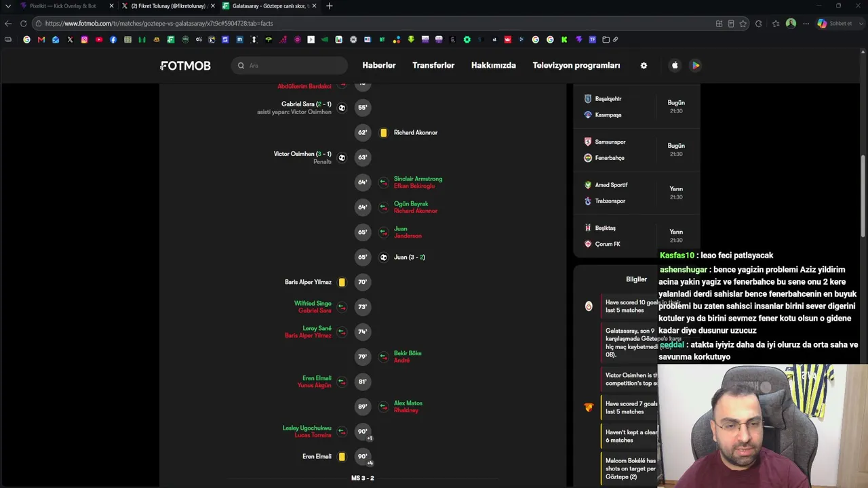Select the Galatasaray - Göztepe tab
The width and height of the screenshot is (868, 488).
point(271,6)
